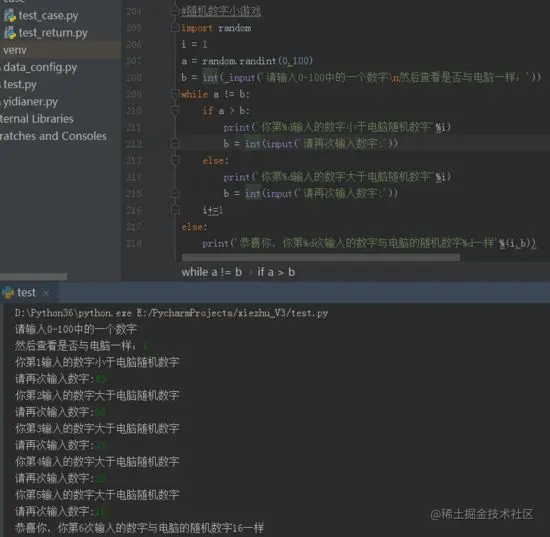Click the Python icon on the test run tab
Viewport: 550px width, 537px height.
[x=8, y=293]
